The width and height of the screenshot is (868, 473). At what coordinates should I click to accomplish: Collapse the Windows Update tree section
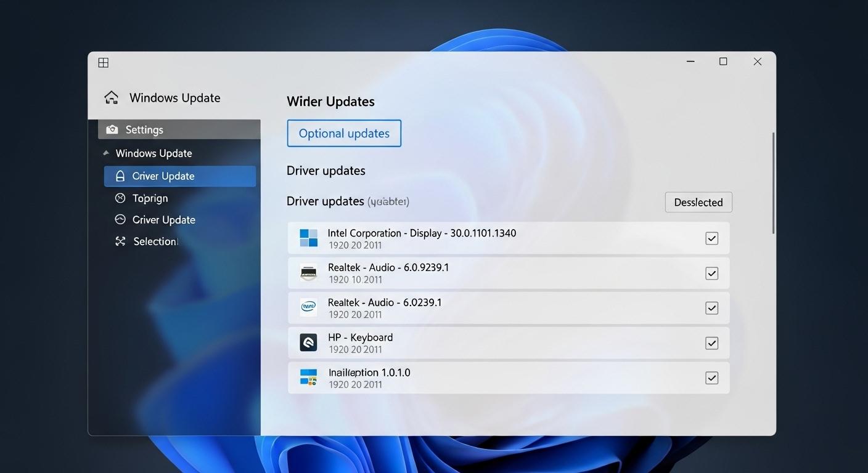point(105,153)
